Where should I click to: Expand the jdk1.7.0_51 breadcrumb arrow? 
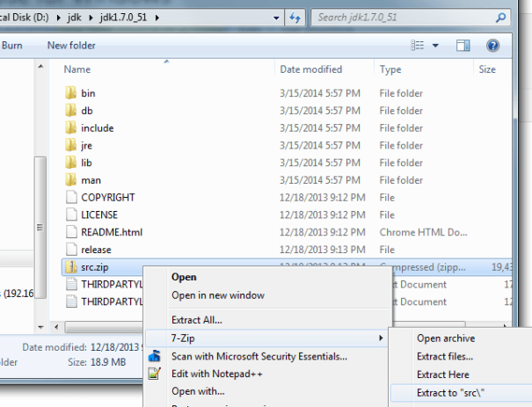pyautogui.click(x=157, y=18)
